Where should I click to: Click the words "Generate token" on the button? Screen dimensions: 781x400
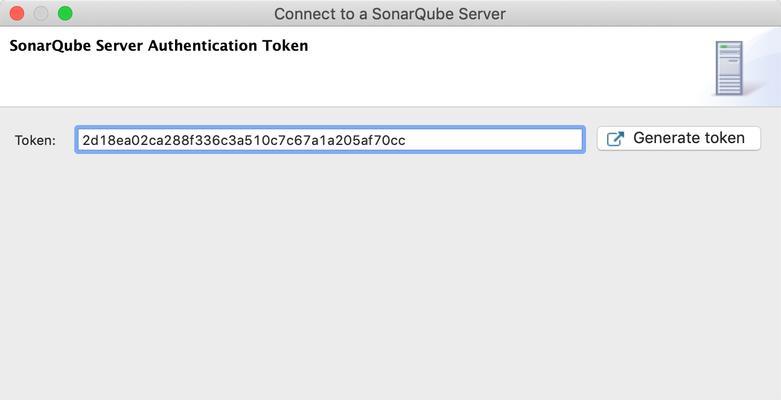689,138
